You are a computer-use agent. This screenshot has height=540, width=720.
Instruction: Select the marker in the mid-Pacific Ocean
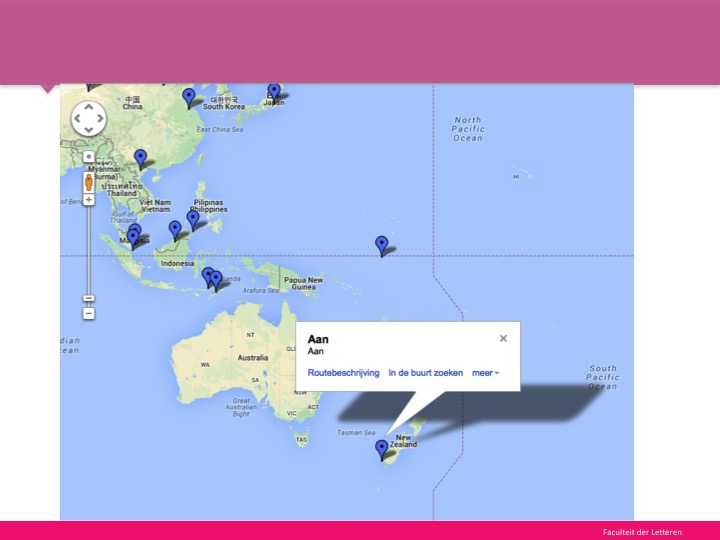[382, 246]
